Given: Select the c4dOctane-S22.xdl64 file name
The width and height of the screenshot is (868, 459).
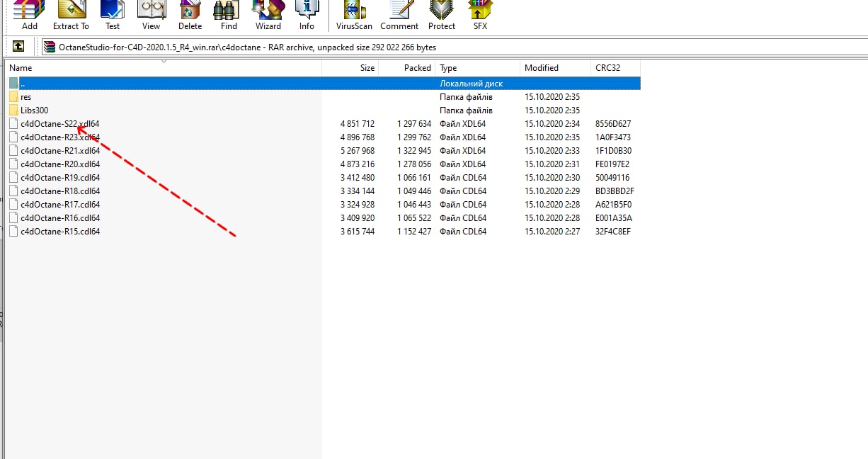Looking at the screenshot, I should (60, 124).
